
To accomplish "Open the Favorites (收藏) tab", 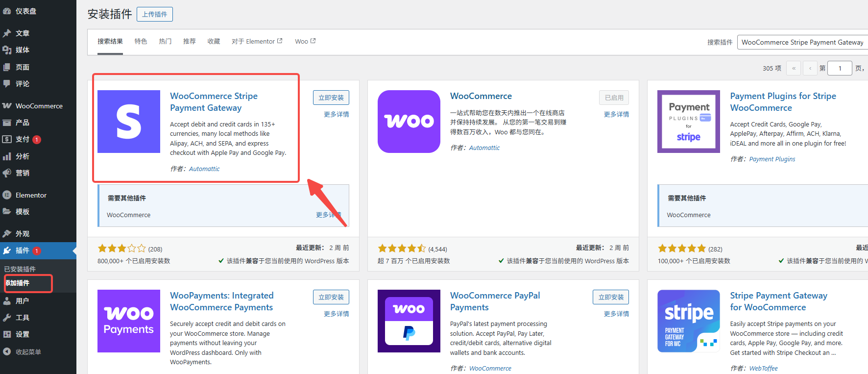I will point(214,42).
